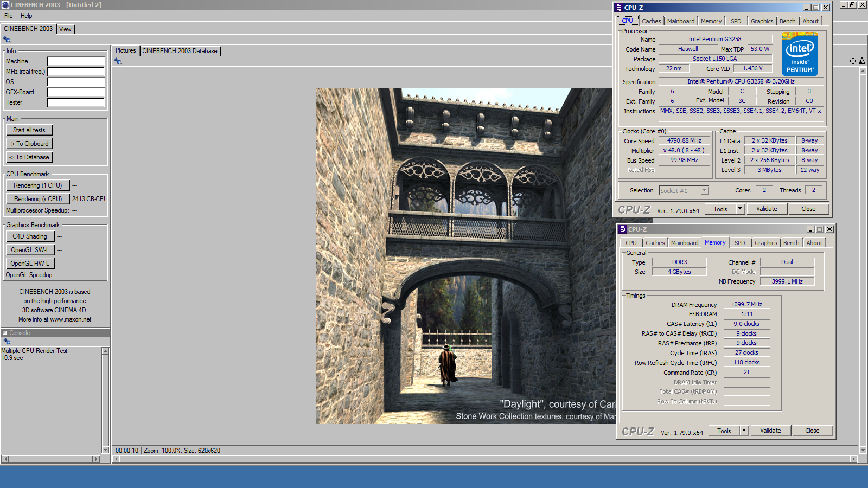This screenshot has height=488, width=868.
Task: Click the upper CPU-Z window title icon
Action: [619, 8]
